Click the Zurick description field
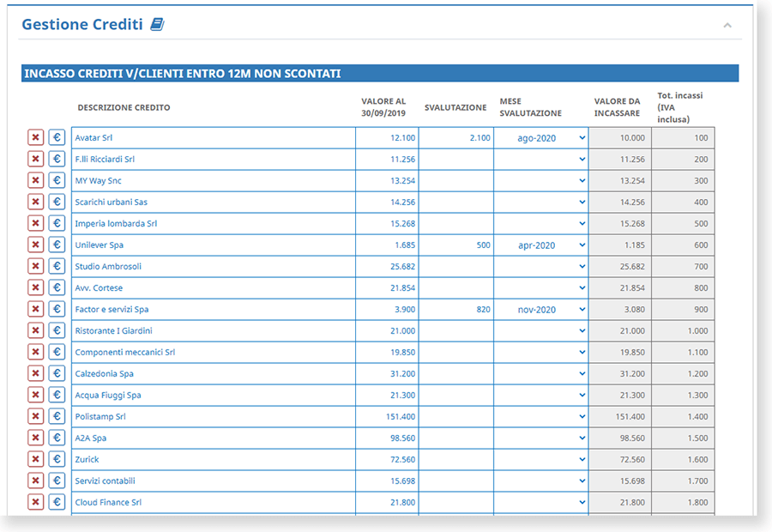Viewport: 772px width, 532px height. (214, 459)
